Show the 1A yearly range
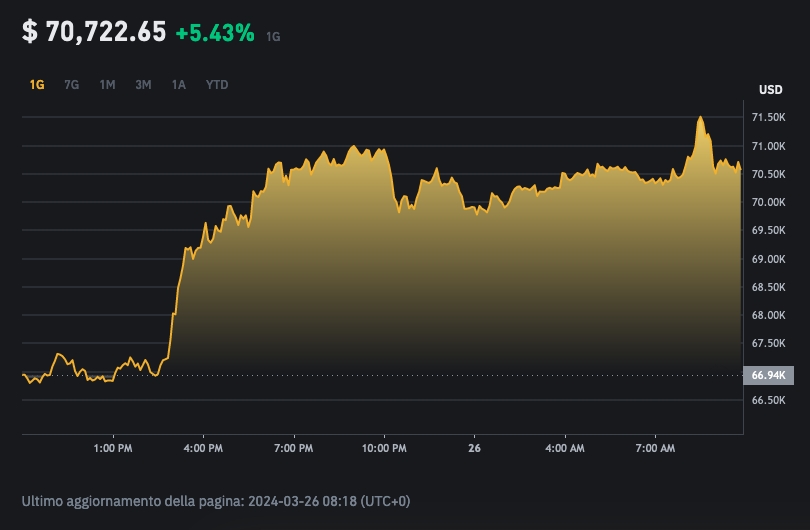This screenshot has width=810, height=530. tap(178, 85)
